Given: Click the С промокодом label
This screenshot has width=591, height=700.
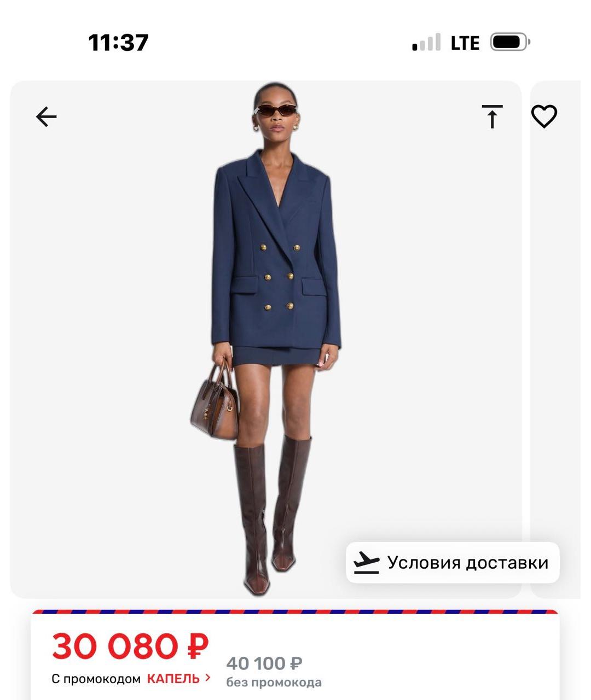Looking at the screenshot, I should (x=96, y=679).
